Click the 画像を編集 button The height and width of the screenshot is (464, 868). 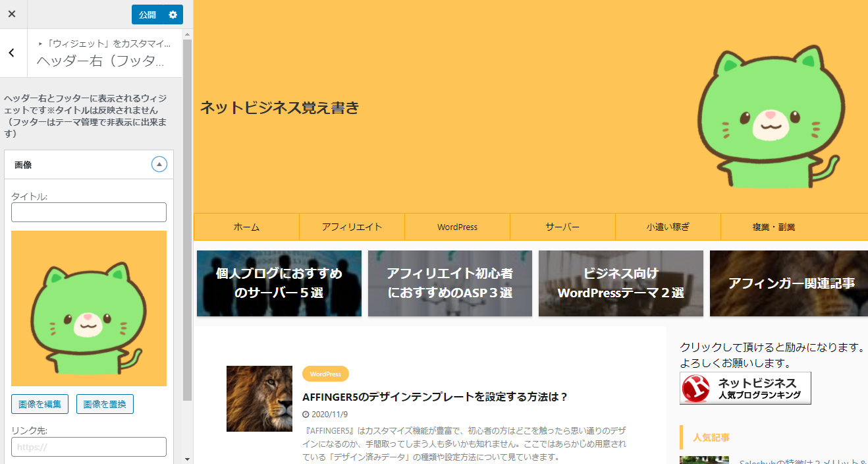point(40,404)
